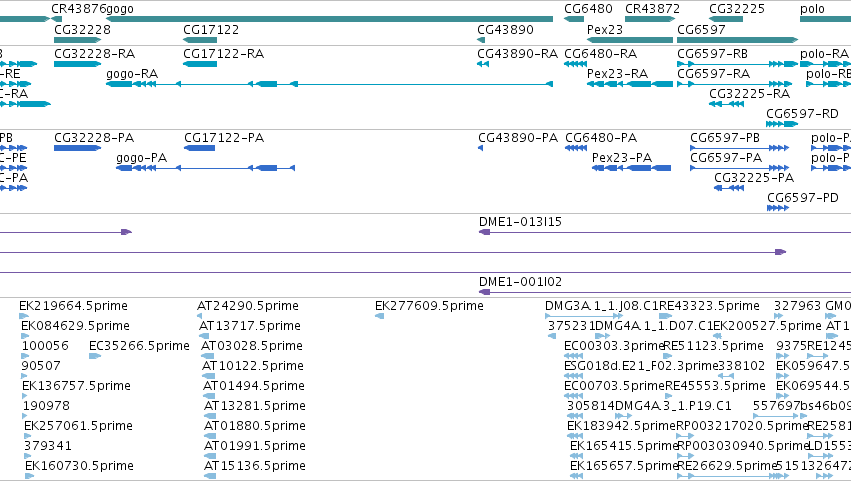Select the RE45553.5prime EST label
The height and width of the screenshot is (481, 851).
[x=715, y=386]
